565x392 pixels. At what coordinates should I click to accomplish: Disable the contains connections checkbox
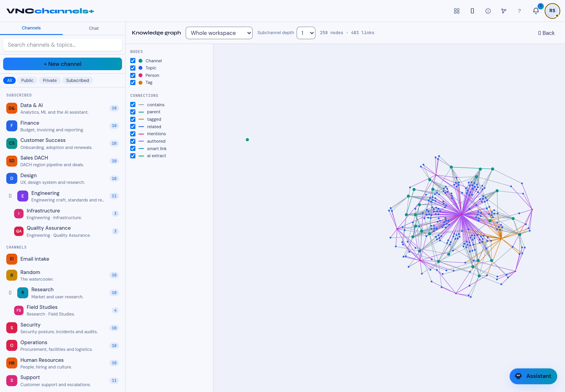pos(133,105)
